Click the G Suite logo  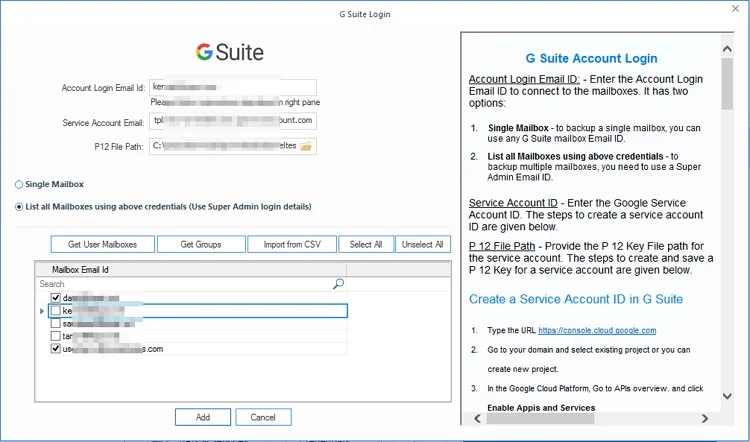point(230,52)
